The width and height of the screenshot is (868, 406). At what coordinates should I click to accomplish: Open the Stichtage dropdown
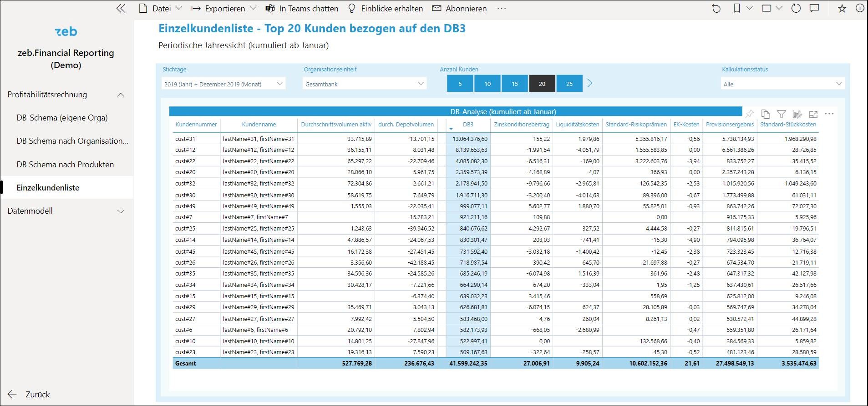click(223, 84)
